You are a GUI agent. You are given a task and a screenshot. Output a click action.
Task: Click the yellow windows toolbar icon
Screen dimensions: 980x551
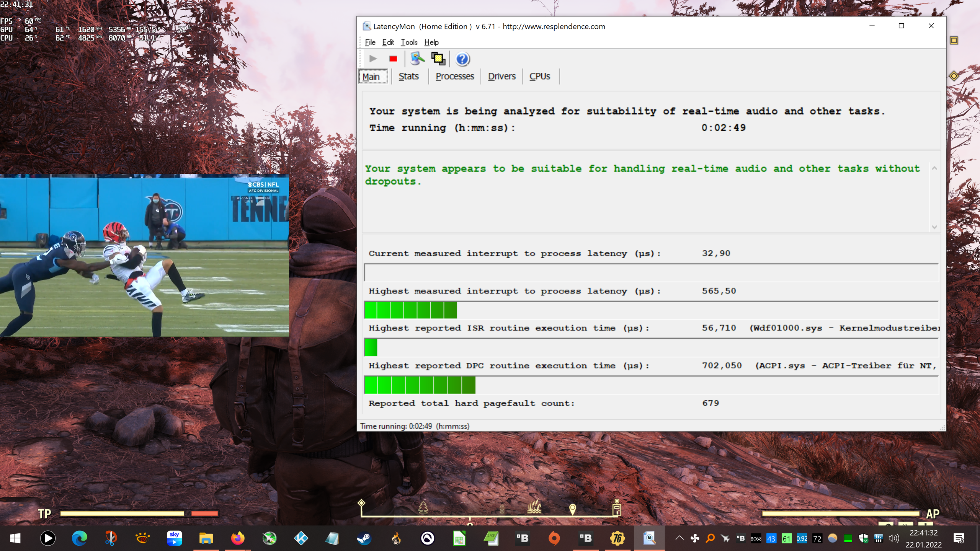pos(438,59)
